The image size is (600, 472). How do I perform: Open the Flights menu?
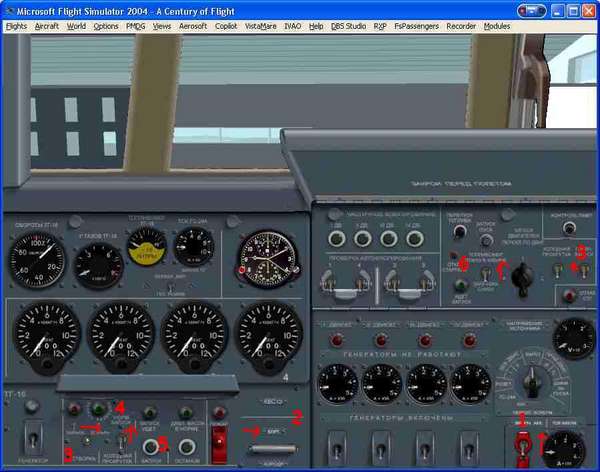pyautogui.click(x=16, y=26)
